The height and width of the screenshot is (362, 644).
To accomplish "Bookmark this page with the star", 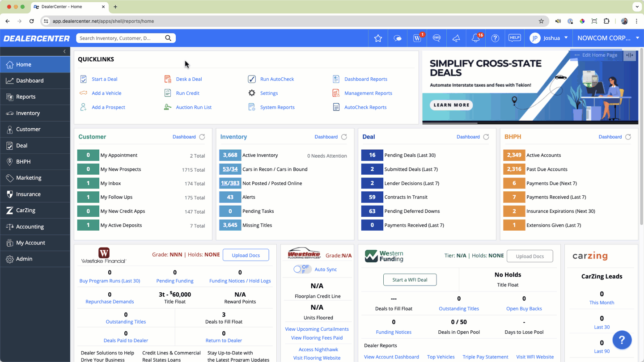I will click(x=541, y=21).
